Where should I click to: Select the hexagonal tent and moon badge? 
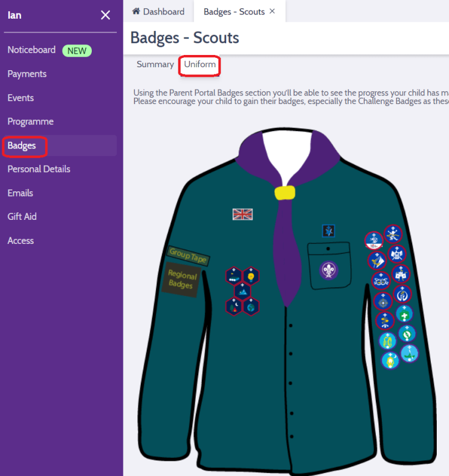coord(233,306)
